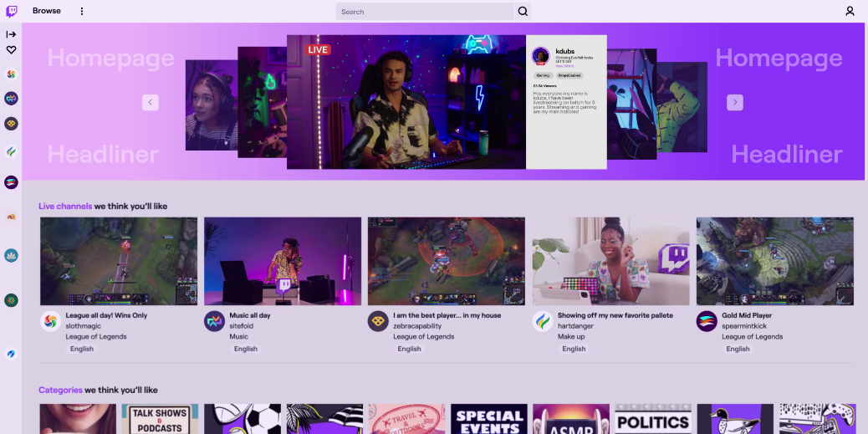Open the New World category link

(565, 65)
